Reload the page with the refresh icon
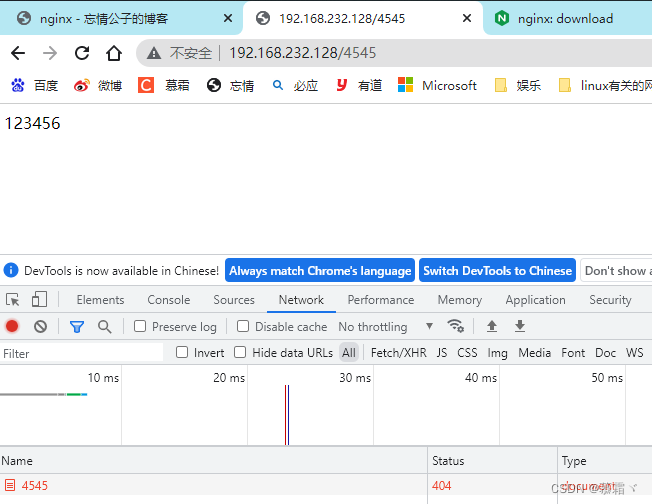Viewport: 652px width, 504px height. point(82,53)
